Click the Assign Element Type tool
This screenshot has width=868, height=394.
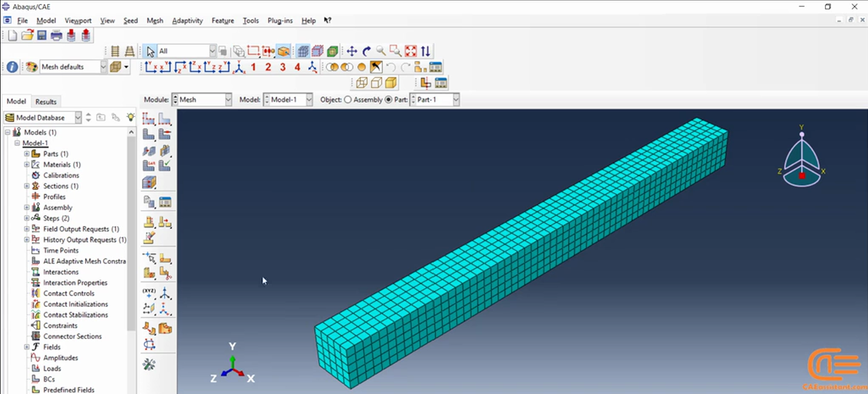(x=149, y=165)
